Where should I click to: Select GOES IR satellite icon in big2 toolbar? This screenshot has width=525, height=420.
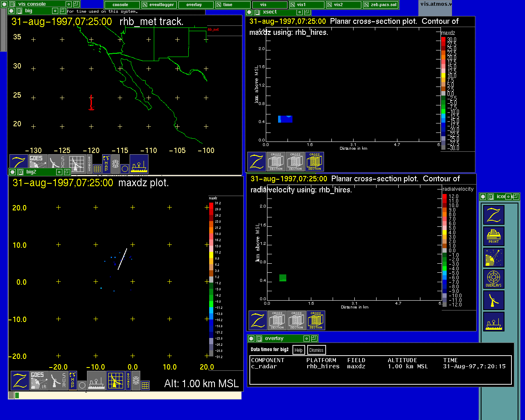point(39,380)
